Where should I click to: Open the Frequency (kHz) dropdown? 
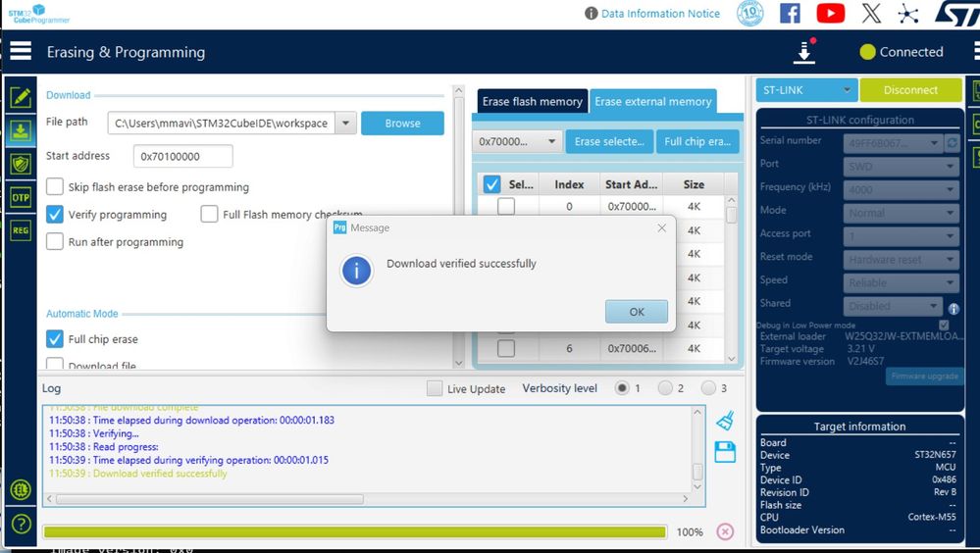[x=902, y=189]
